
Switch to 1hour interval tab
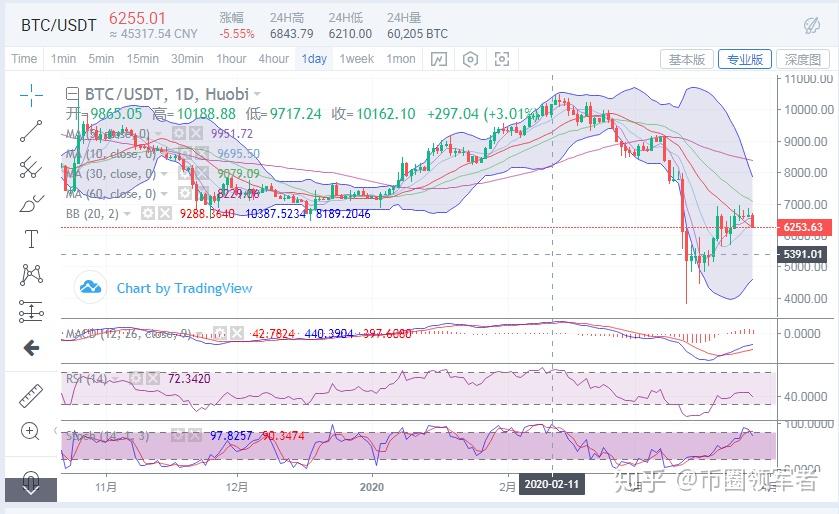[231, 59]
